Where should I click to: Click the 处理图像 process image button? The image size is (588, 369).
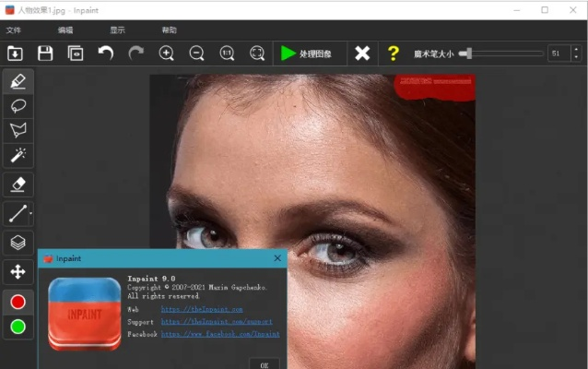[312, 54]
